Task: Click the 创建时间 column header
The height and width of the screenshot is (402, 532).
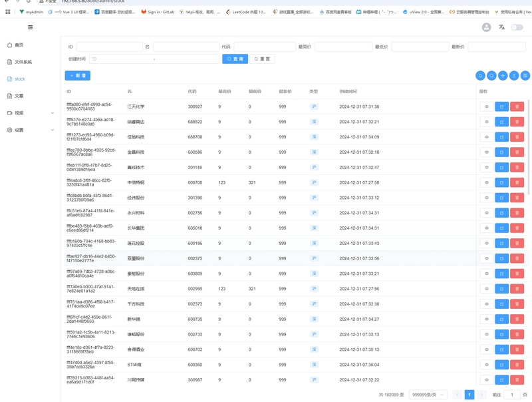Action: point(348,91)
